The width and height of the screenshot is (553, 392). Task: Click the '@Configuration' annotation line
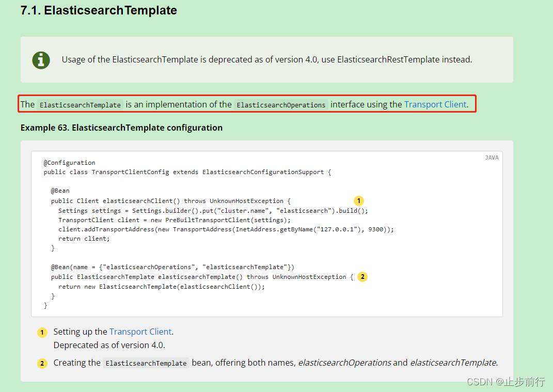pos(70,163)
